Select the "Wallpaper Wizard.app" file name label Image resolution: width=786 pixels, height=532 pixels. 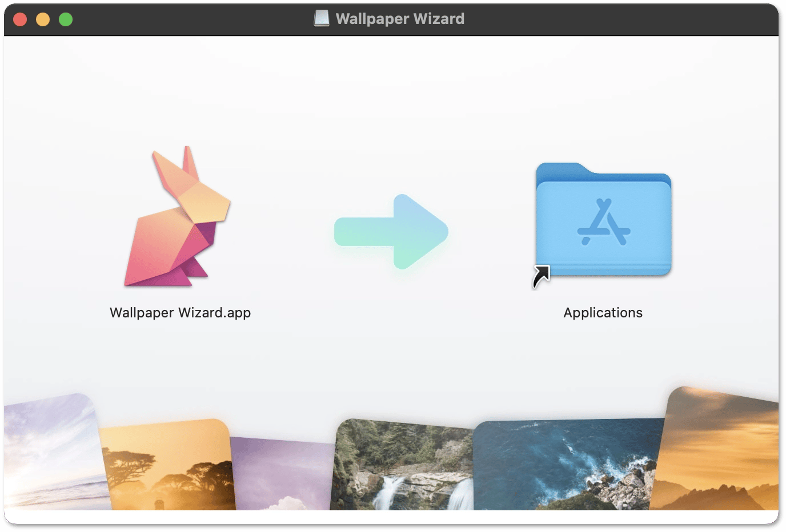click(180, 313)
